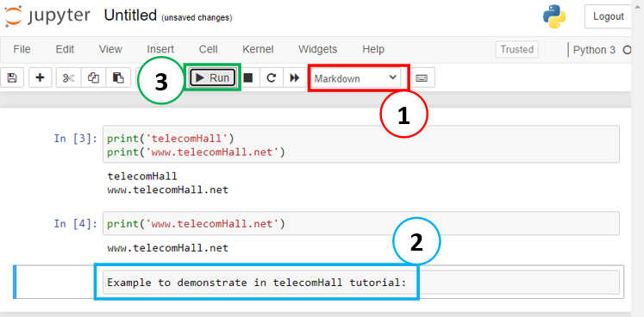
Task: Click the Jupyter logo
Action: coord(47,16)
